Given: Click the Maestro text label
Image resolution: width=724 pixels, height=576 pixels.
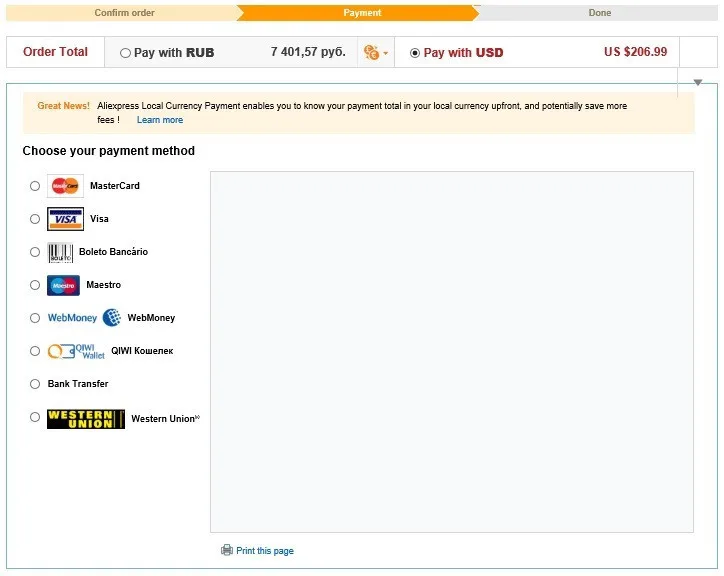Looking at the screenshot, I should tap(103, 285).
